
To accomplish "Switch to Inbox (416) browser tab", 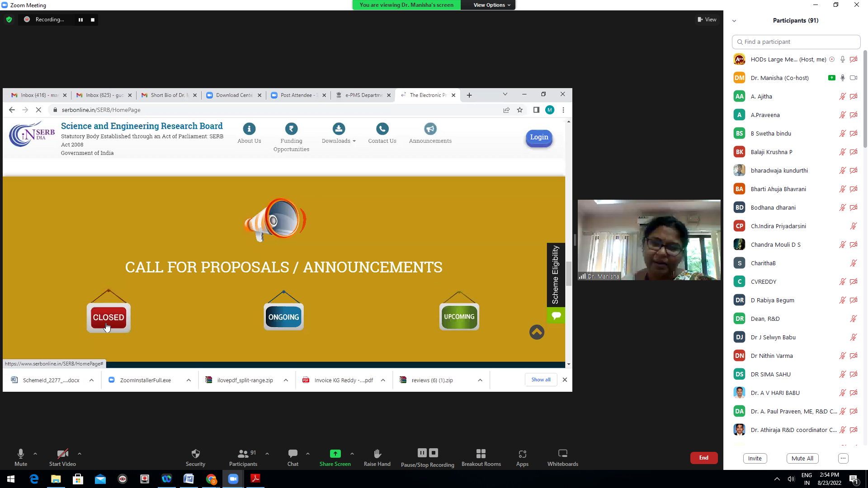I will click(x=39, y=95).
